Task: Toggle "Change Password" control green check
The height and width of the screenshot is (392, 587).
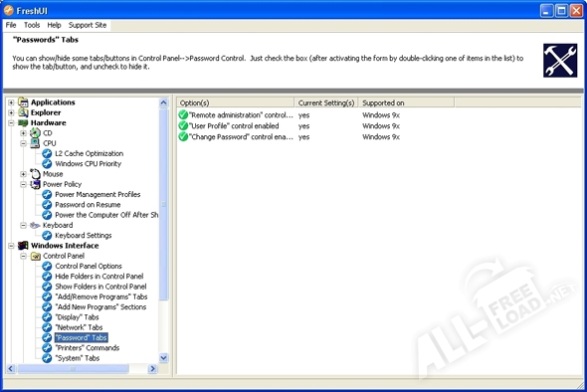Action: point(183,136)
